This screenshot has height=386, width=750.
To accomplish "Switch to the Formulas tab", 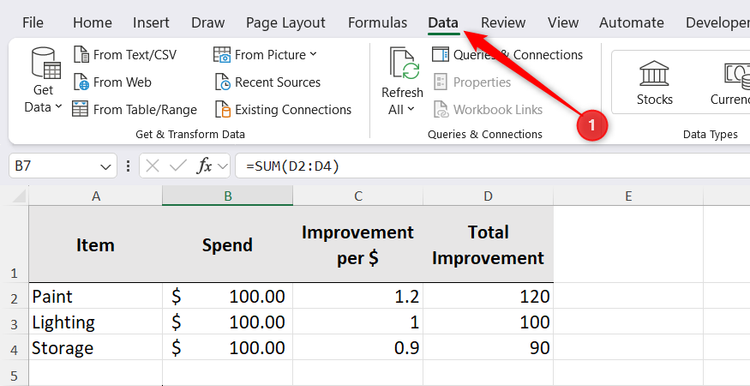I will [377, 22].
